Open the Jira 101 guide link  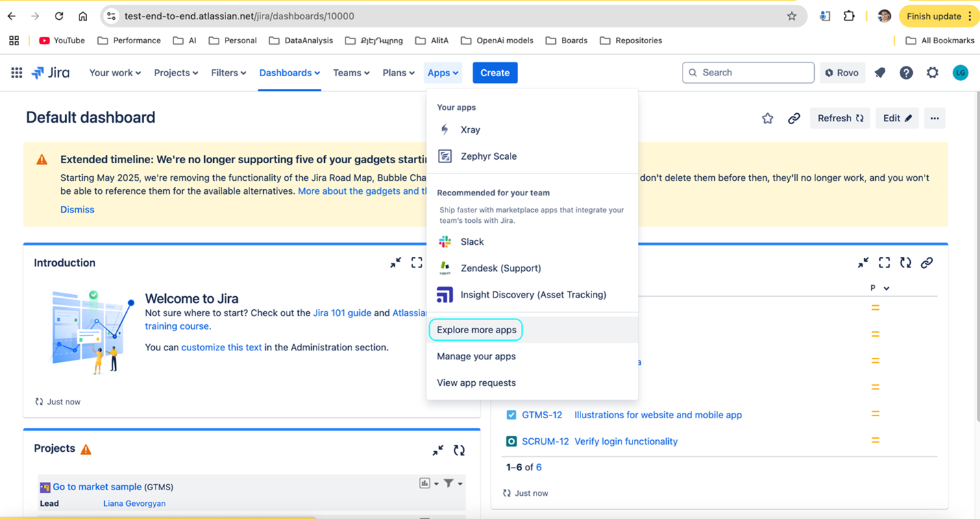342,313
